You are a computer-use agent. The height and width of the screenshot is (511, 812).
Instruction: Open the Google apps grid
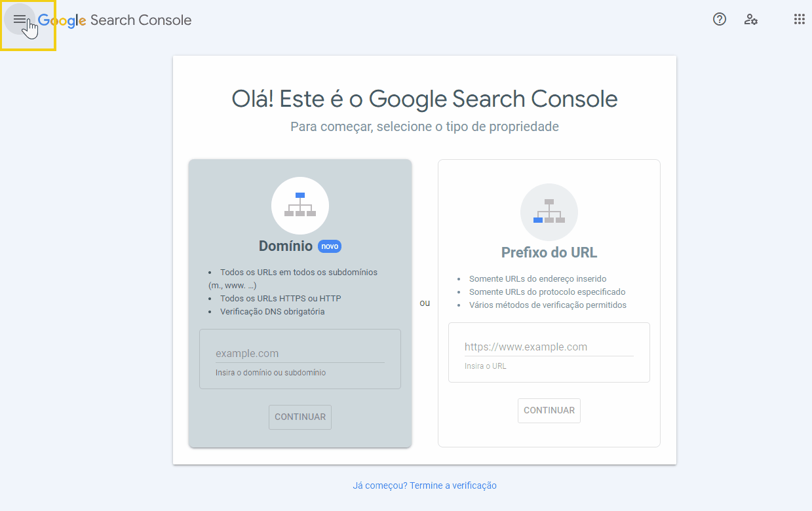[x=800, y=20]
